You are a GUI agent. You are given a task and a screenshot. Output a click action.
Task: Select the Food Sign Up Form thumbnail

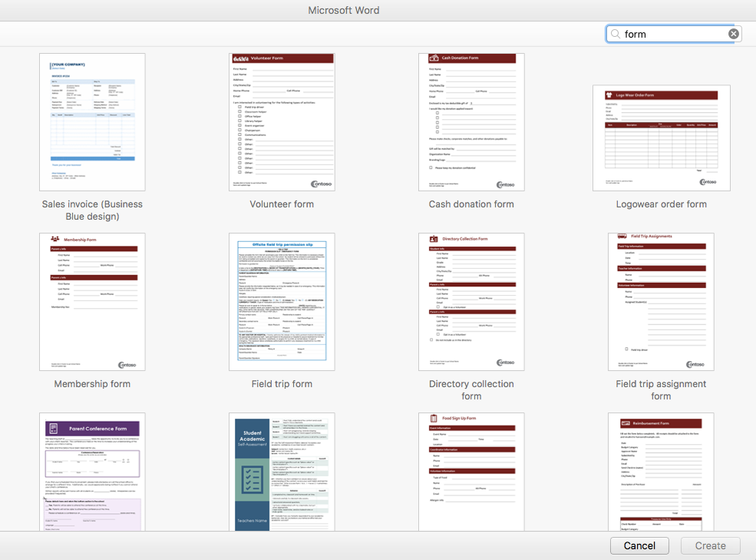coord(471,472)
